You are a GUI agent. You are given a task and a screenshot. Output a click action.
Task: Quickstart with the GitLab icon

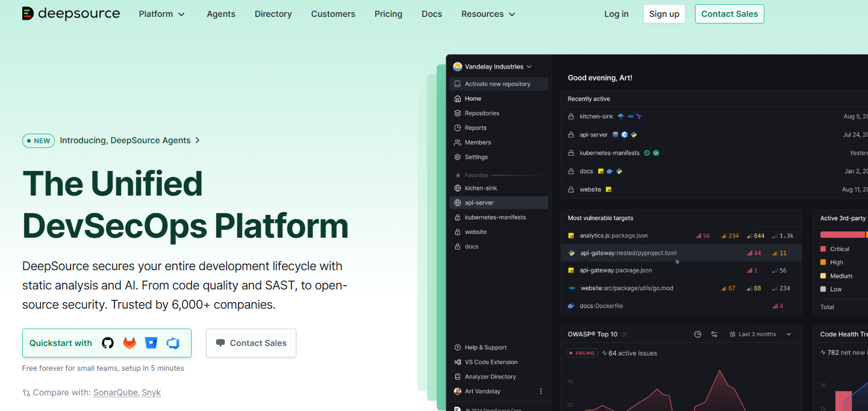(130, 343)
